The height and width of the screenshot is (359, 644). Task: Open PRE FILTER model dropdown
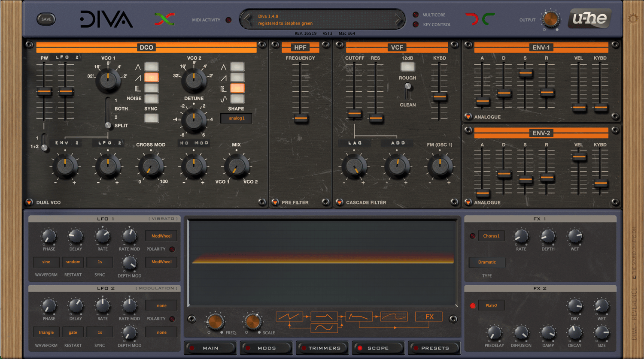(x=275, y=202)
